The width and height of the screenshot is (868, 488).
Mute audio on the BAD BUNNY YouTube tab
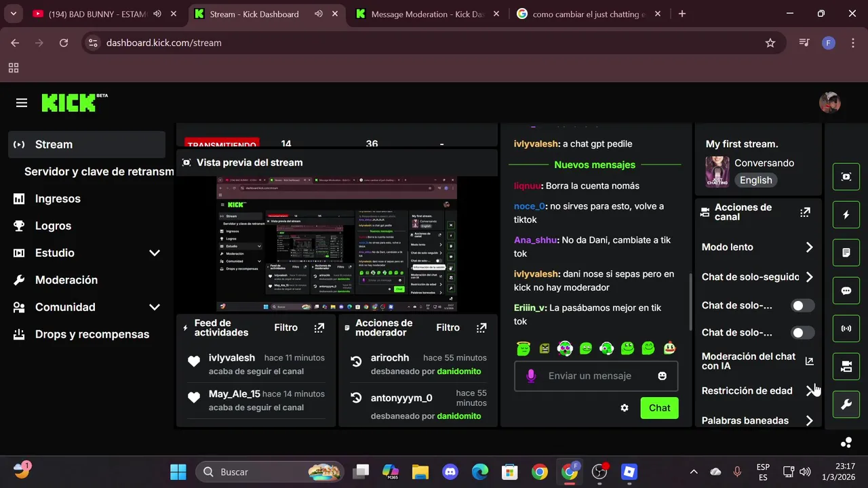pos(157,14)
